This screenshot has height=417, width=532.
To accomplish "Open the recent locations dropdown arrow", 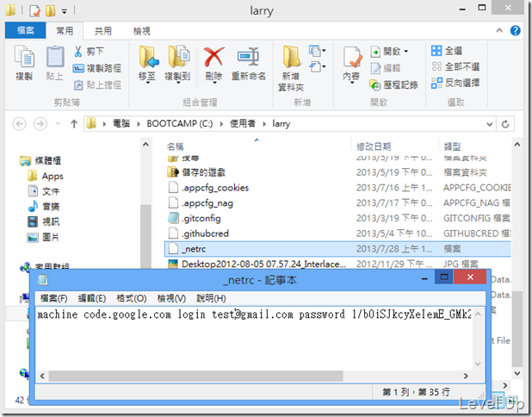I will click(58, 124).
